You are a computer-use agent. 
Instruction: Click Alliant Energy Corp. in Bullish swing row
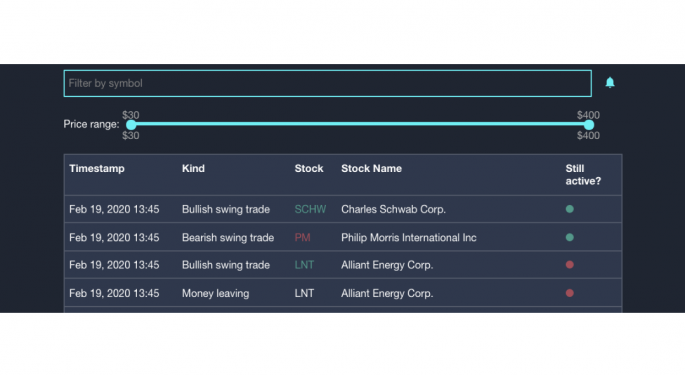point(387,265)
